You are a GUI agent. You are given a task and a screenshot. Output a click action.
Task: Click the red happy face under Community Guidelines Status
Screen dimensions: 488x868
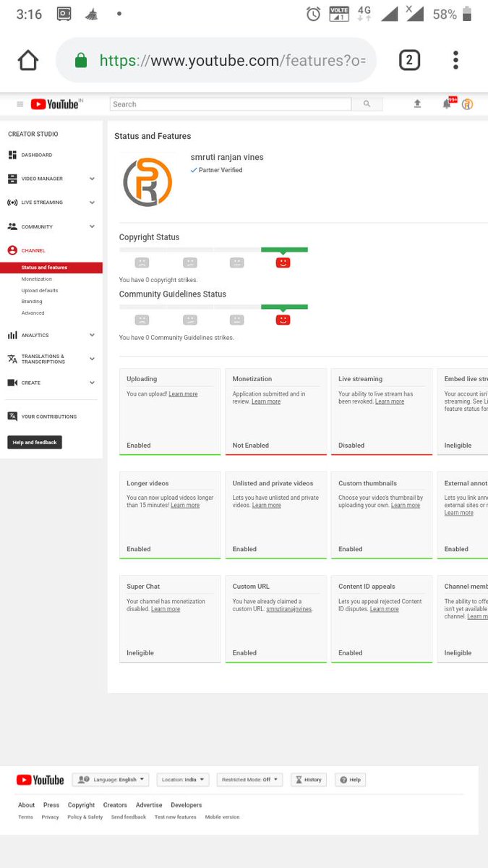283,320
